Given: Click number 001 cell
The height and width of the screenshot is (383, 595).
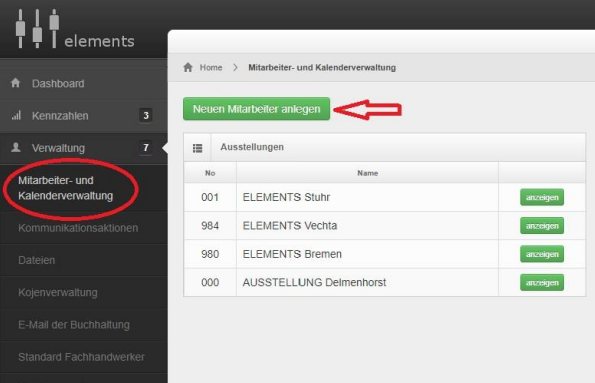Looking at the screenshot, I should coord(210,197).
